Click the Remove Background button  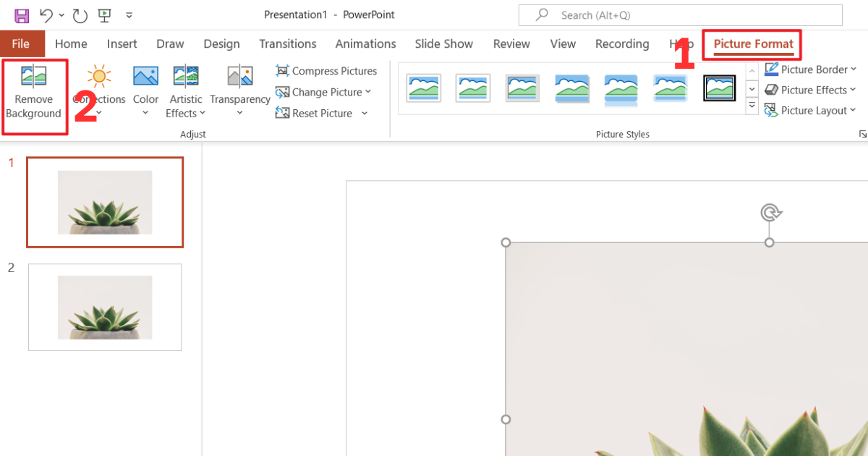point(34,92)
